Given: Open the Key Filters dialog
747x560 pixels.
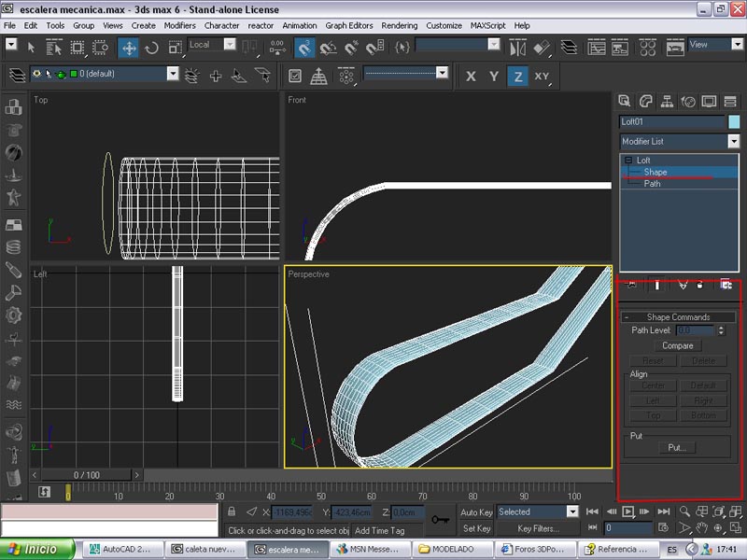Looking at the screenshot, I should tap(539, 528).
